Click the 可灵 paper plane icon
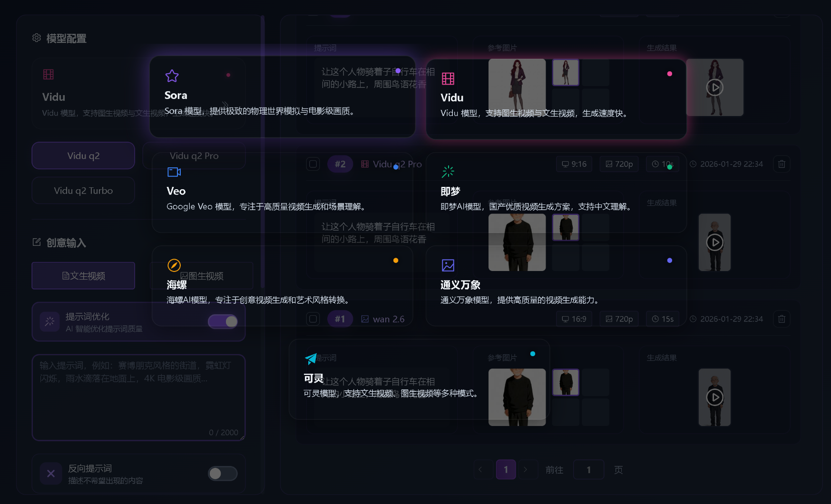The image size is (831, 504). pyautogui.click(x=312, y=359)
